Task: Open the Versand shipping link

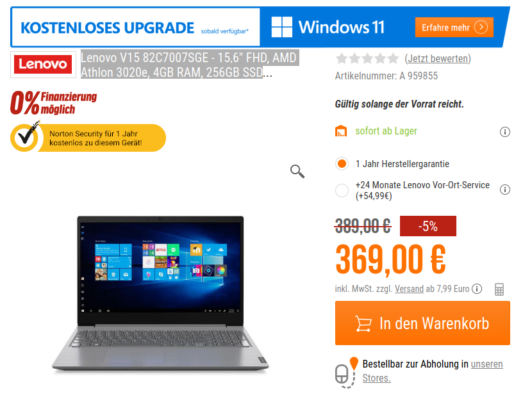Action: [x=409, y=289]
